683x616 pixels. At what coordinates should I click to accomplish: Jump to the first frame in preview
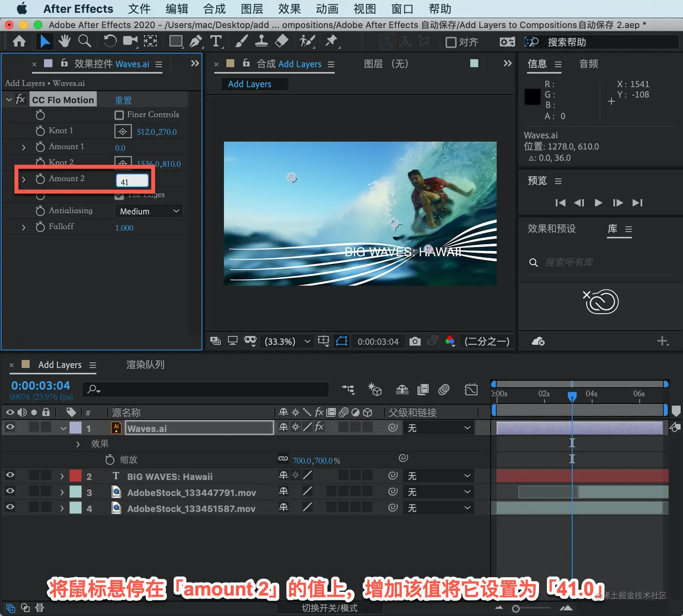point(561,203)
